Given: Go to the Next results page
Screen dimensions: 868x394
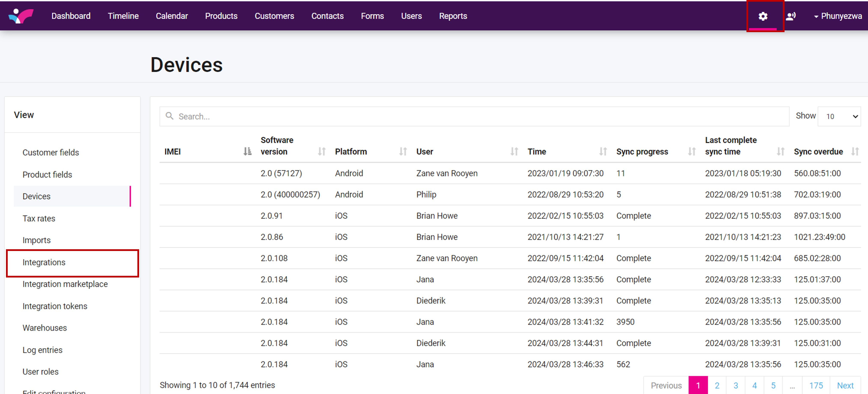Looking at the screenshot, I should click(845, 385).
